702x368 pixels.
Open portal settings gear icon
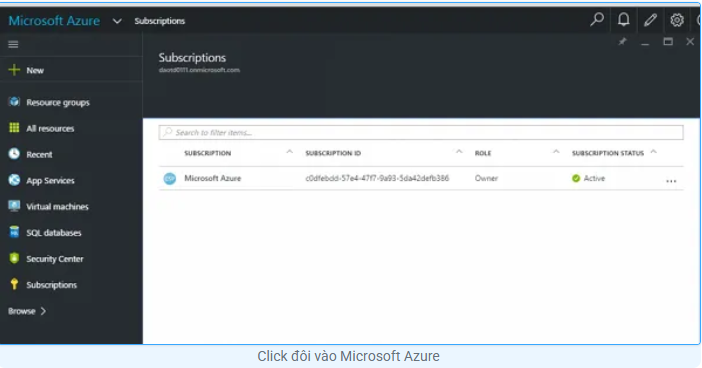point(676,20)
